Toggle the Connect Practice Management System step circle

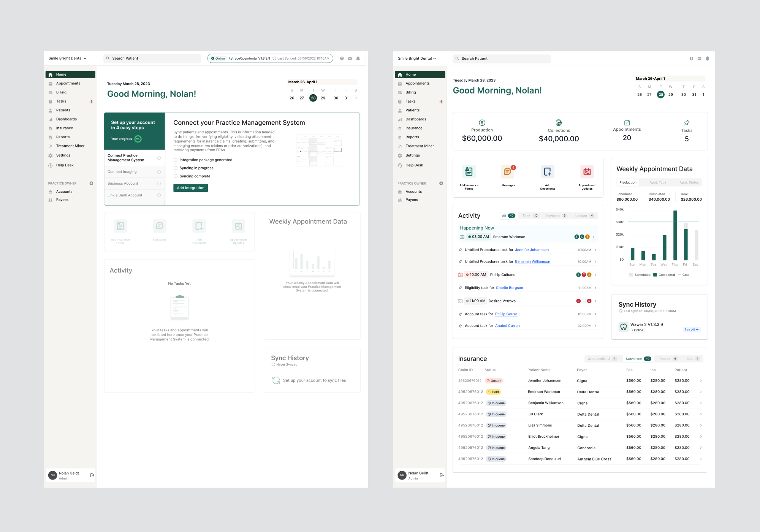pyautogui.click(x=159, y=158)
